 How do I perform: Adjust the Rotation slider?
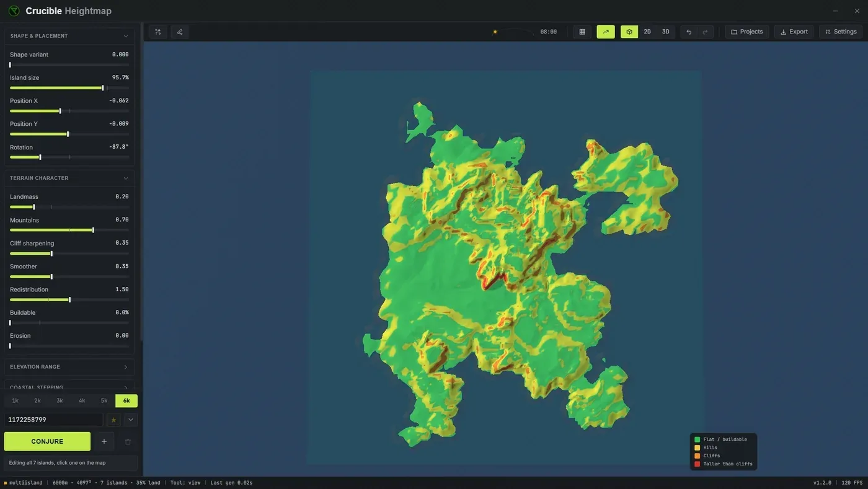[69, 157]
